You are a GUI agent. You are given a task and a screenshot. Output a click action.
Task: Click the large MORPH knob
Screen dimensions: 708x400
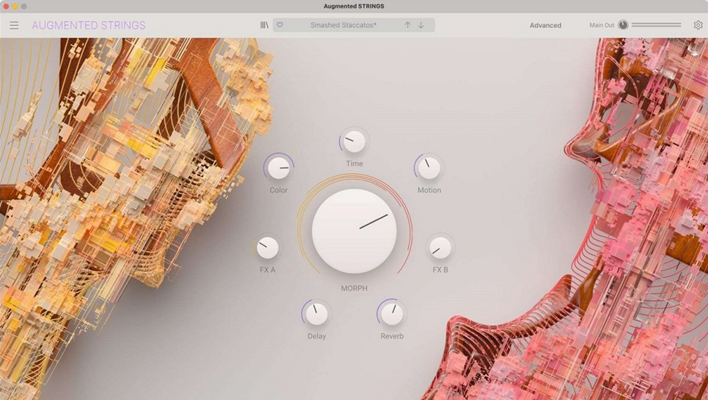354,231
